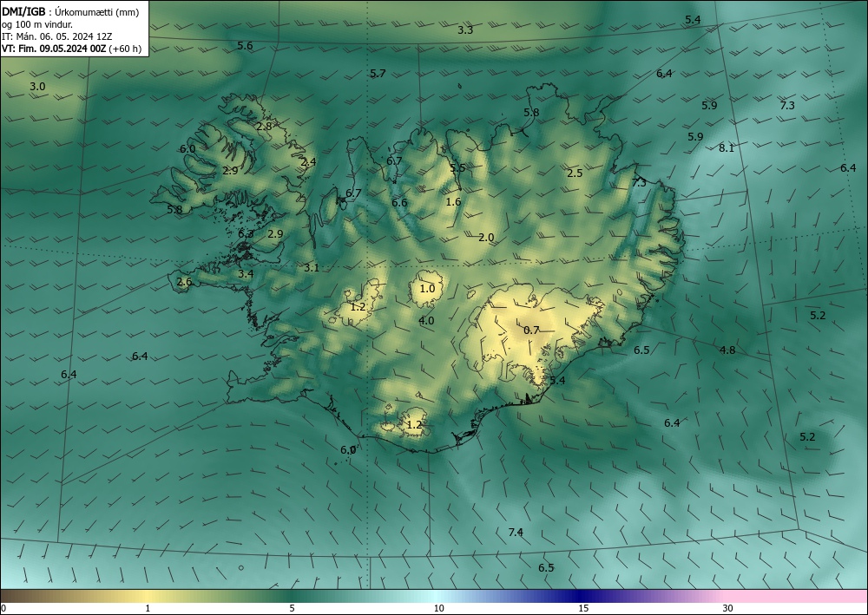The height and width of the screenshot is (615, 868).
Task: Select the 2.6 value at the Snæfellsnes tip
Action: (184, 282)
